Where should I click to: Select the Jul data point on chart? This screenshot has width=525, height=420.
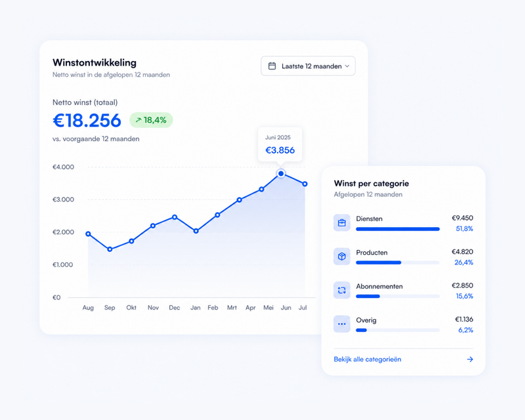pyautogui.click(x=304, y=184)
